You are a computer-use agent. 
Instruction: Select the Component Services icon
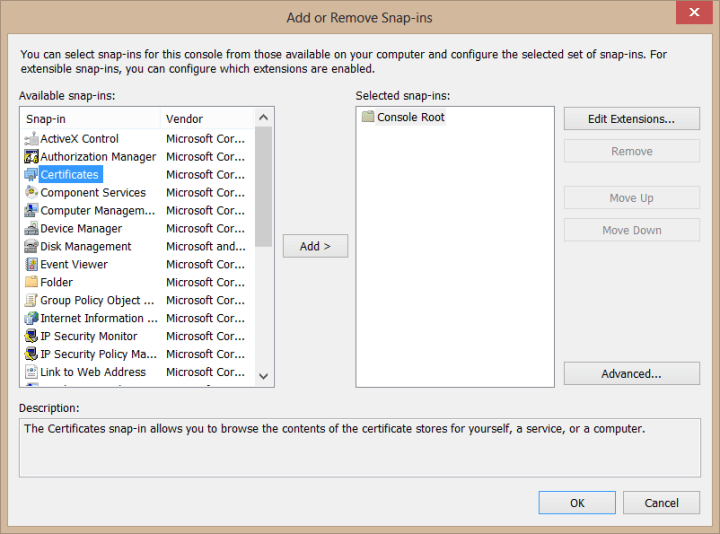31,193
